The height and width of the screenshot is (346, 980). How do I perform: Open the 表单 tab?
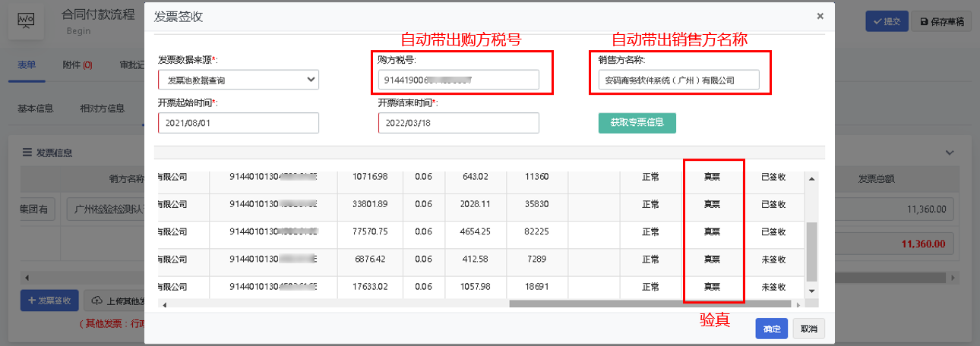(27, 65)
